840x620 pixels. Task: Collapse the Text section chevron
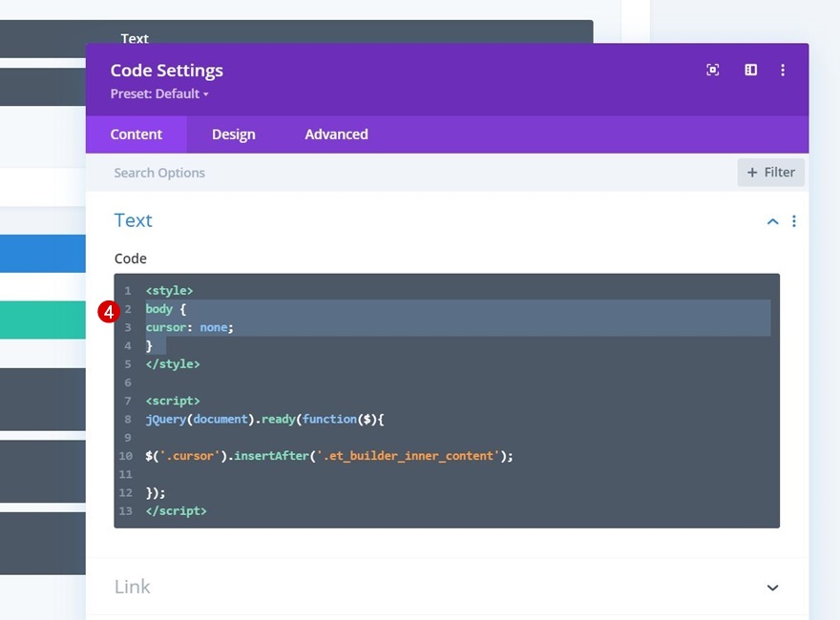coord(772,221)
